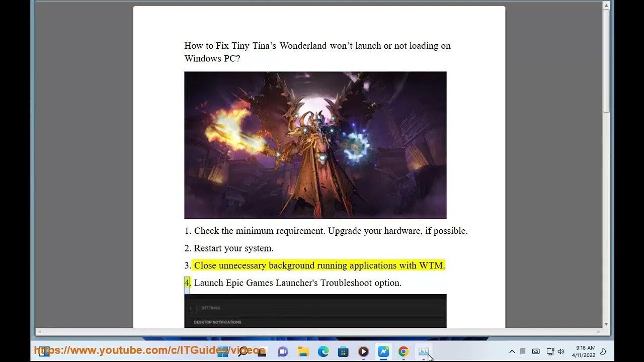Open network status tray icon

[550, 351]
